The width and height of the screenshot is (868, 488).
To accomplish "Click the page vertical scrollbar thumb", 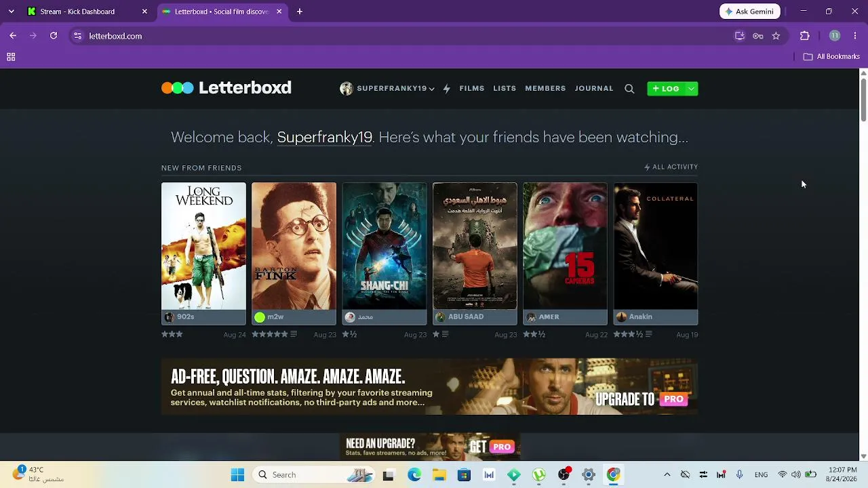I will 863,99.
